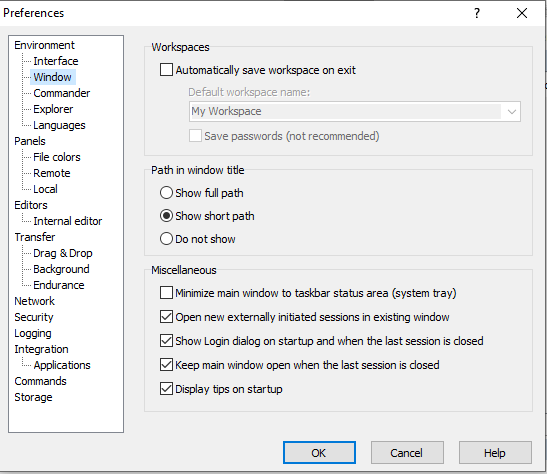Click the Cancel button
This screenshot has width=547, height=474.
(407, 453)
